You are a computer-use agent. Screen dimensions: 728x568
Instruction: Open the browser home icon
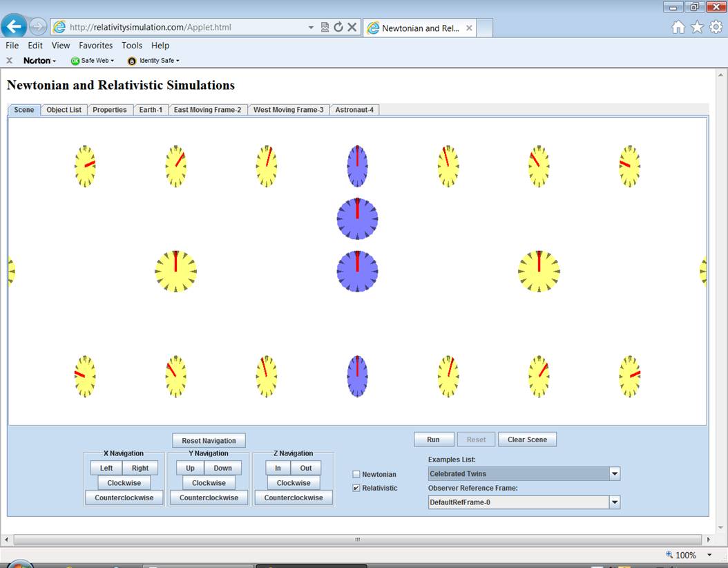coord(678,27)
